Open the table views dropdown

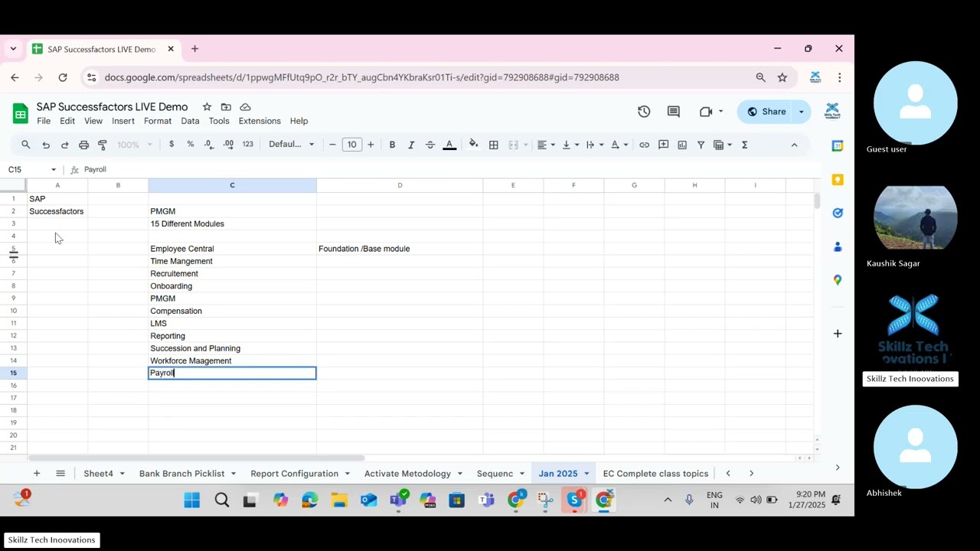pos(723,145)
